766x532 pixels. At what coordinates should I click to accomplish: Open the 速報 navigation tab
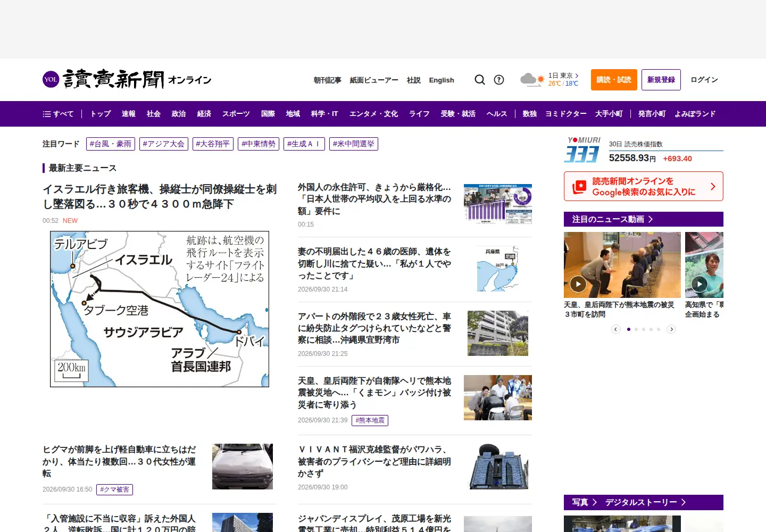(129, 114)
